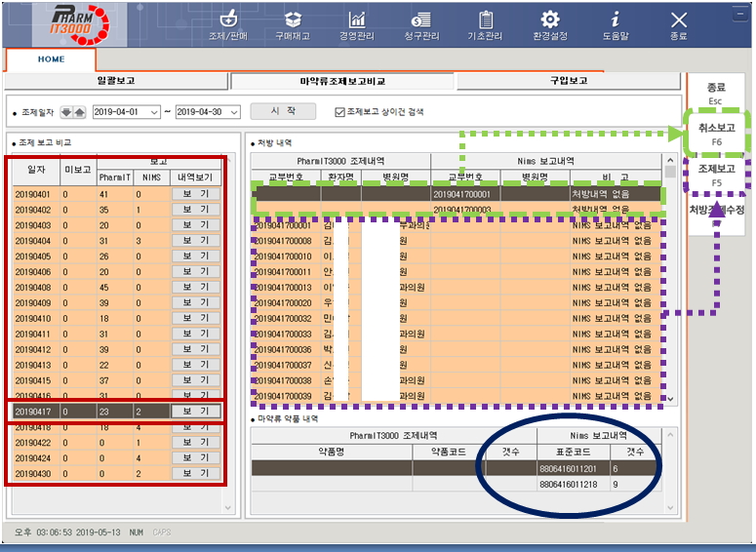Click the 미보고 column header
Viewport: 756px width, 552px height.
coord(78,170)
